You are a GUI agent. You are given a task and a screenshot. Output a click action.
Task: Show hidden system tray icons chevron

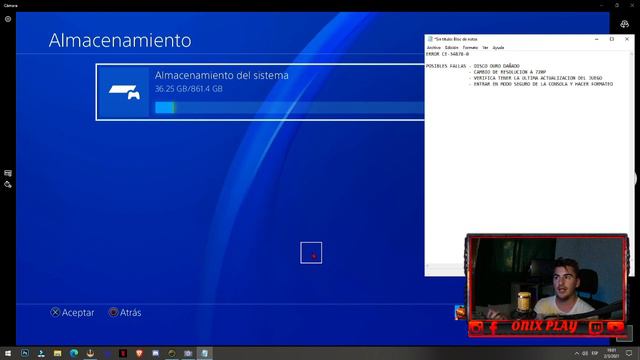[x=576, y=353]
